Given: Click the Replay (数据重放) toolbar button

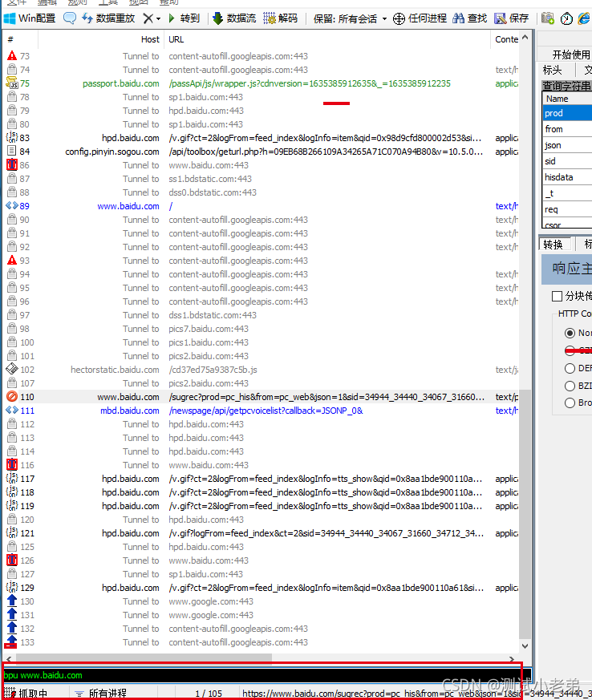Looking at the screenshot, I should pos(108,18).
